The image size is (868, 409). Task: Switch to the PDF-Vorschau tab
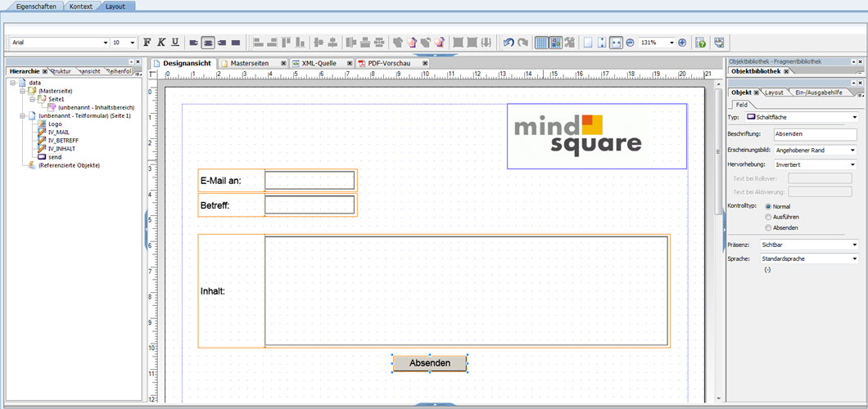389,64
